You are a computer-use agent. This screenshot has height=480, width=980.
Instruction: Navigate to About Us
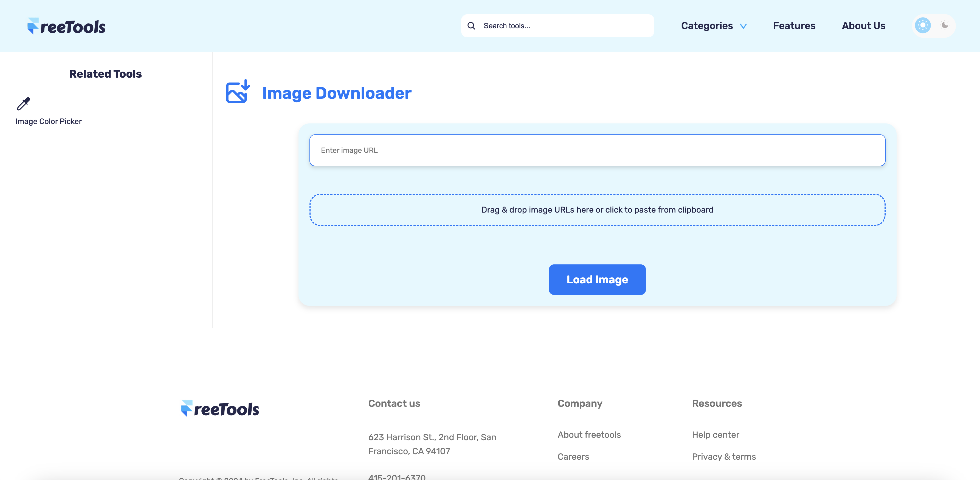pyautogui.click(x=863, y=26)
